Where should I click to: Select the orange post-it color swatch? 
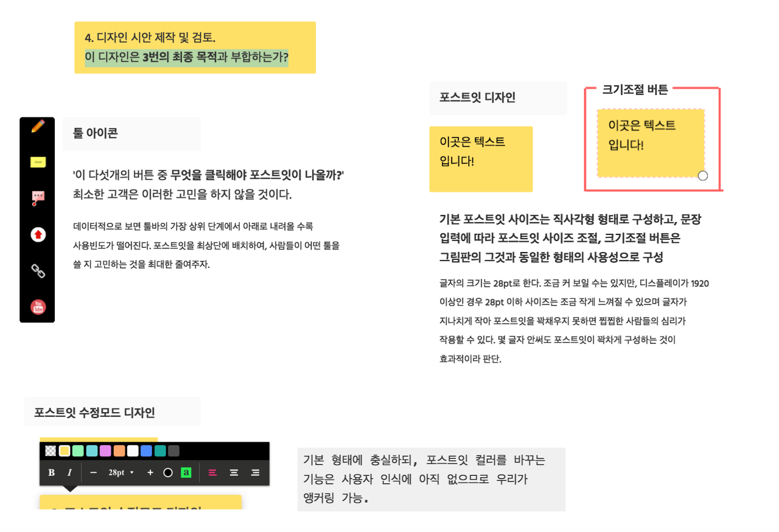click(119, 451)
